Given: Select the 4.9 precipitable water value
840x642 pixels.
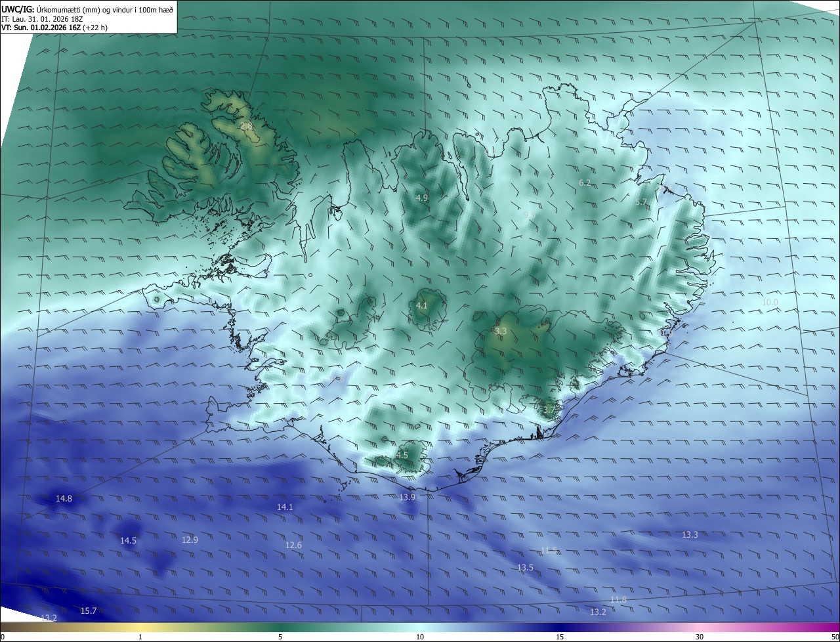Looking at the screenshot, I should [x=422, y=198].
